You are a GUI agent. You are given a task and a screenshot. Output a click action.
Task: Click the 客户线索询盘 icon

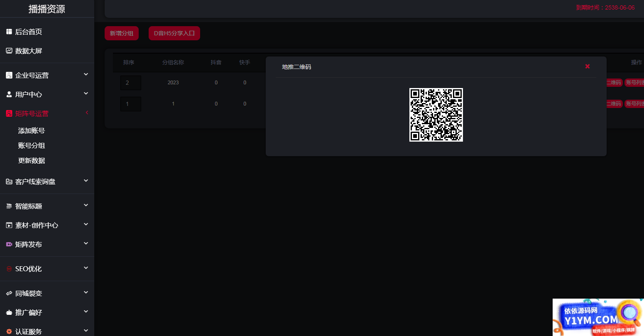9,181
